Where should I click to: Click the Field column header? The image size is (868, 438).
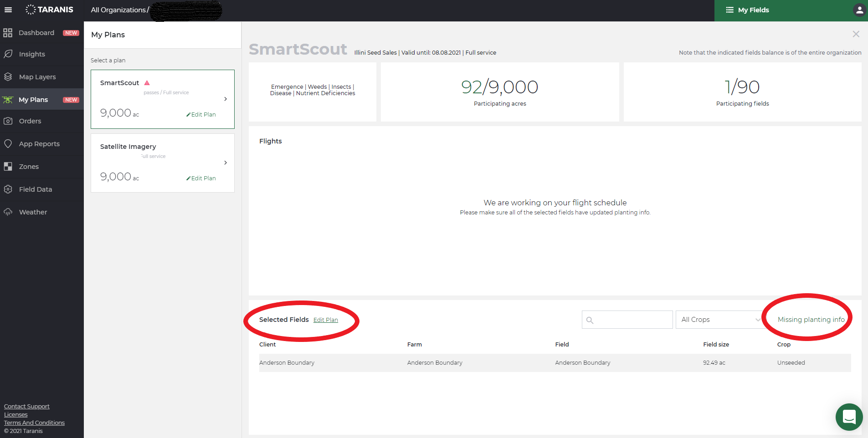click(562, 345)
